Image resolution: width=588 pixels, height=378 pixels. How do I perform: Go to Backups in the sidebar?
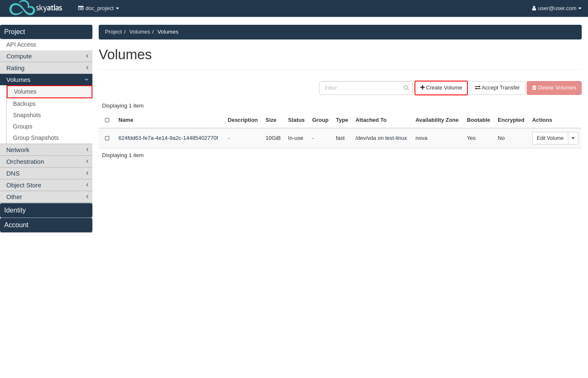(x=24, y=104)
